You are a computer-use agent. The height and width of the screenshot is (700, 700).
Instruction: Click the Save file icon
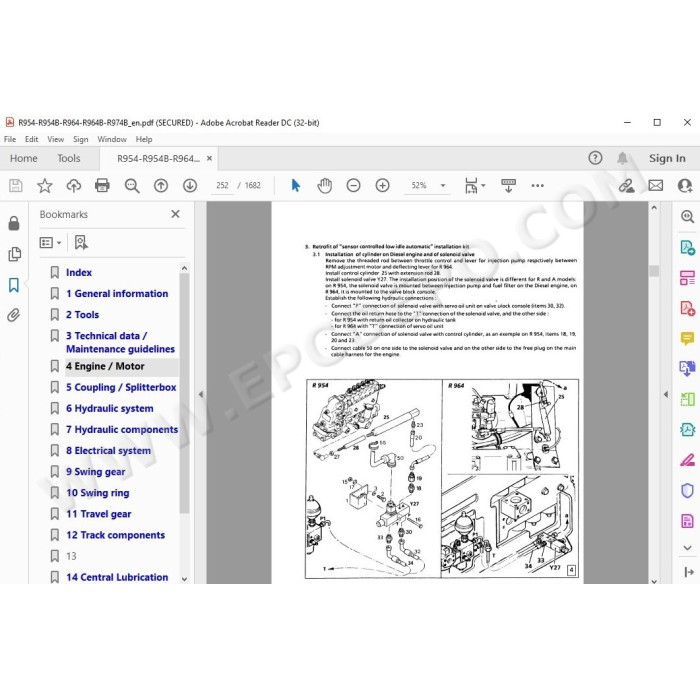(x=16, y=185)
